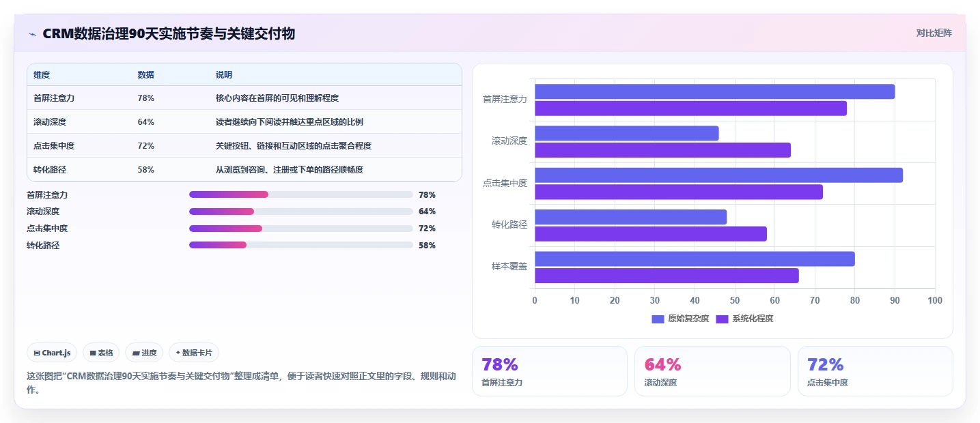Click the table cell 核心内容在首屏的可见和理解程度
The image size is (980, 423).
tap(277, 98)
